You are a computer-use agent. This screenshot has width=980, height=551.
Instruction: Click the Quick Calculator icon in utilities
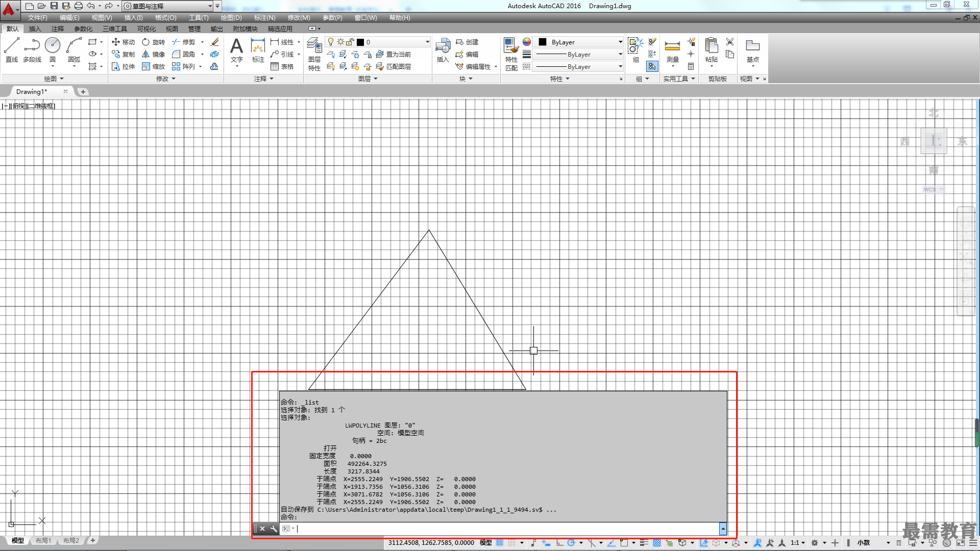[691, 66]
